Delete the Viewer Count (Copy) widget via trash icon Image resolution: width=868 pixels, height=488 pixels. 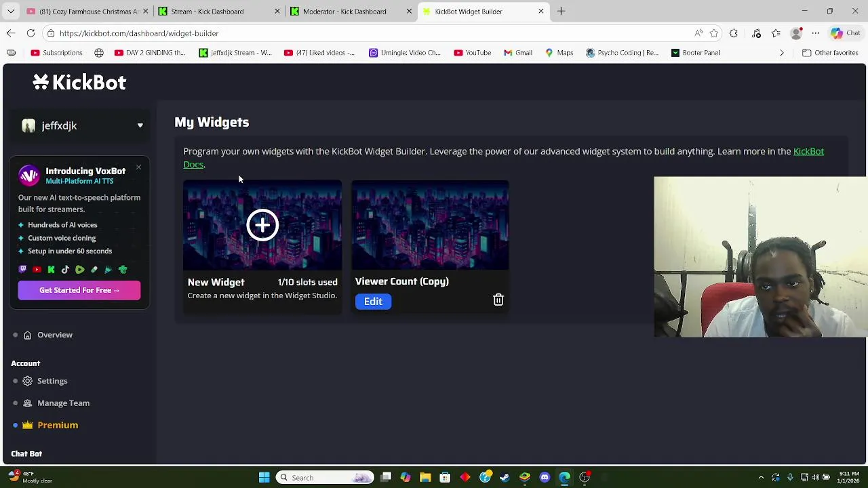coord(498,300)
